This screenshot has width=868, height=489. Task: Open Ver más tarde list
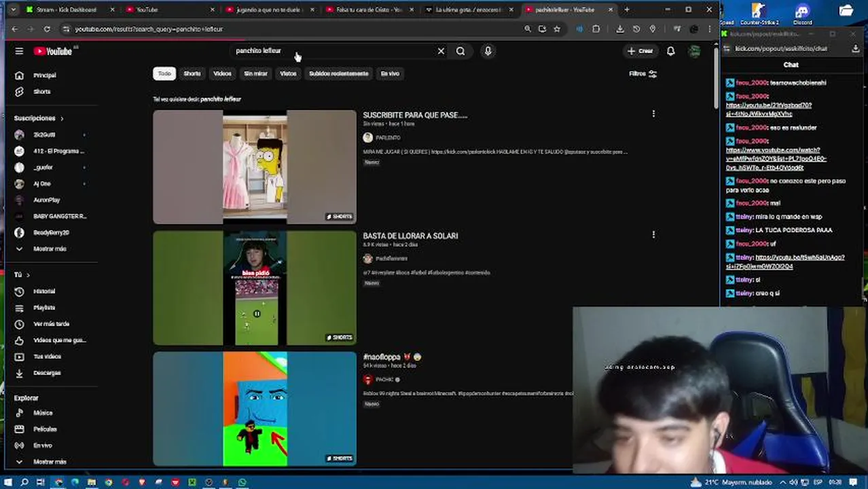pos(51,324)
